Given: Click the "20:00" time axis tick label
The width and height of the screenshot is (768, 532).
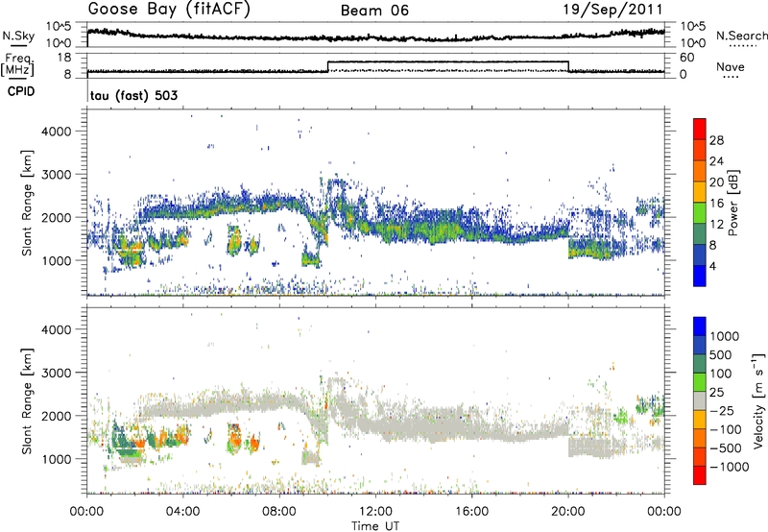Looking at the screenshot, I should click(x=568, y=512).
